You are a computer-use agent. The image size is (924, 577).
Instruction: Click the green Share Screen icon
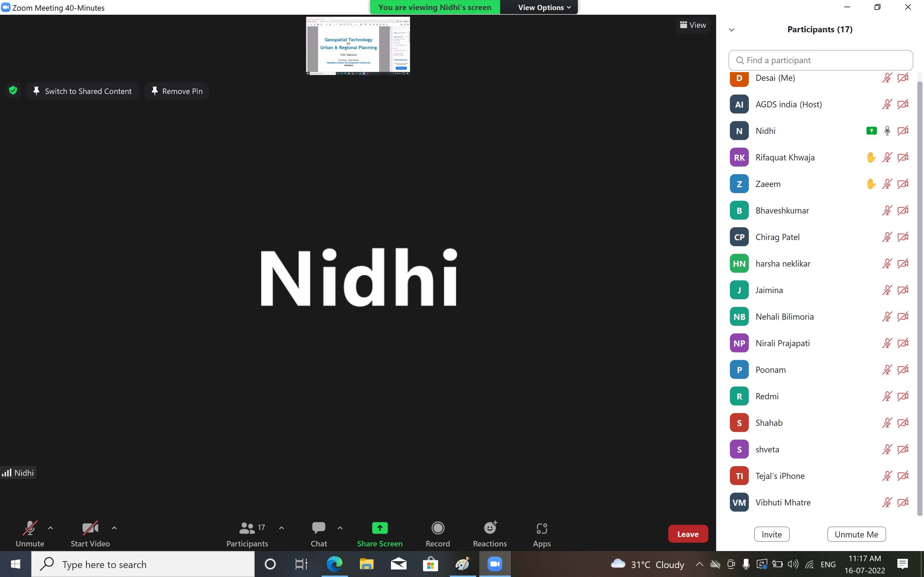coord(379,528)
